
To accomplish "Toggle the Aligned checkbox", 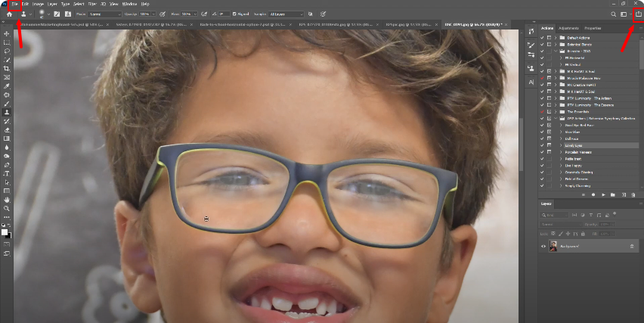I will 234,14.
